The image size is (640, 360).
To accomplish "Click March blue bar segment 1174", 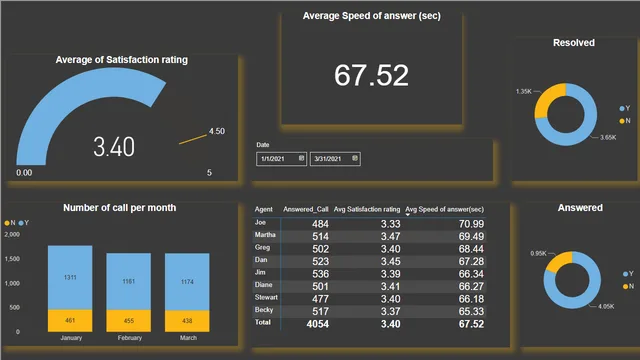I will tap(187, 282).
